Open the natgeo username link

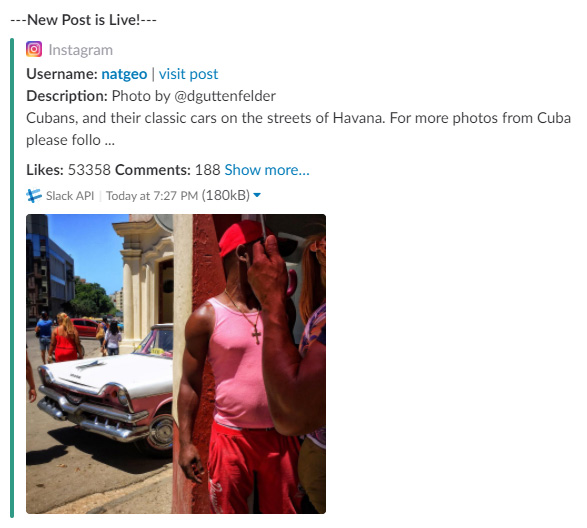click(124, 74)
